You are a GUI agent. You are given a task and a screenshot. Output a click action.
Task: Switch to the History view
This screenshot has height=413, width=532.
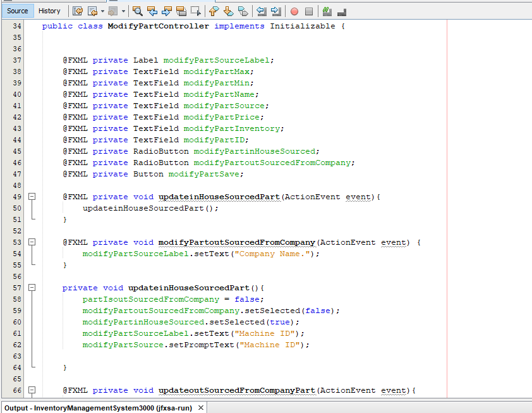[49, 11]
